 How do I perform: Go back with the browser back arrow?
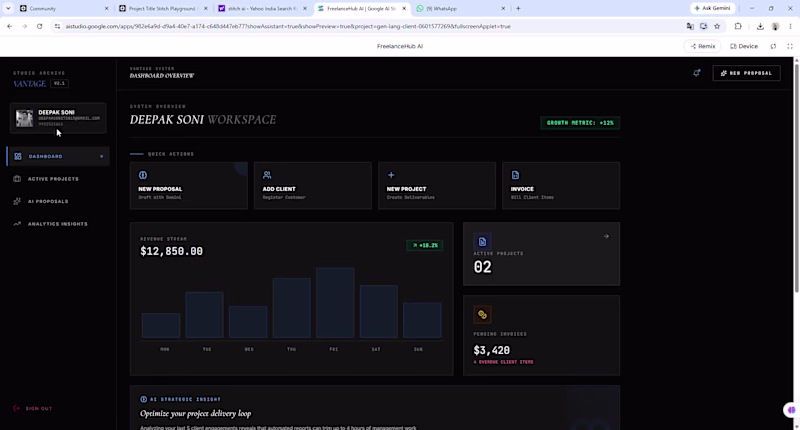[x=10, y=26]
